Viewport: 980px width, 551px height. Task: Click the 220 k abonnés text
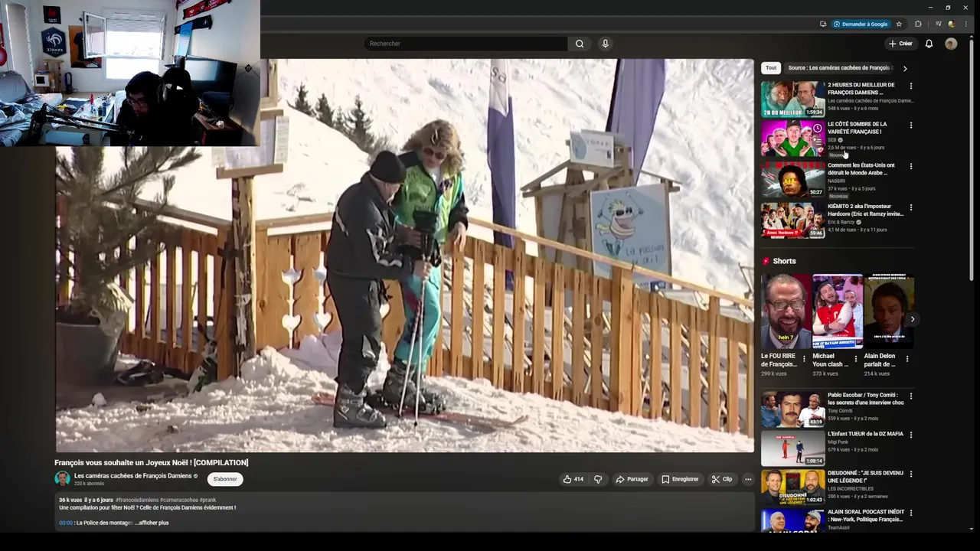click(x=89, y=484)
